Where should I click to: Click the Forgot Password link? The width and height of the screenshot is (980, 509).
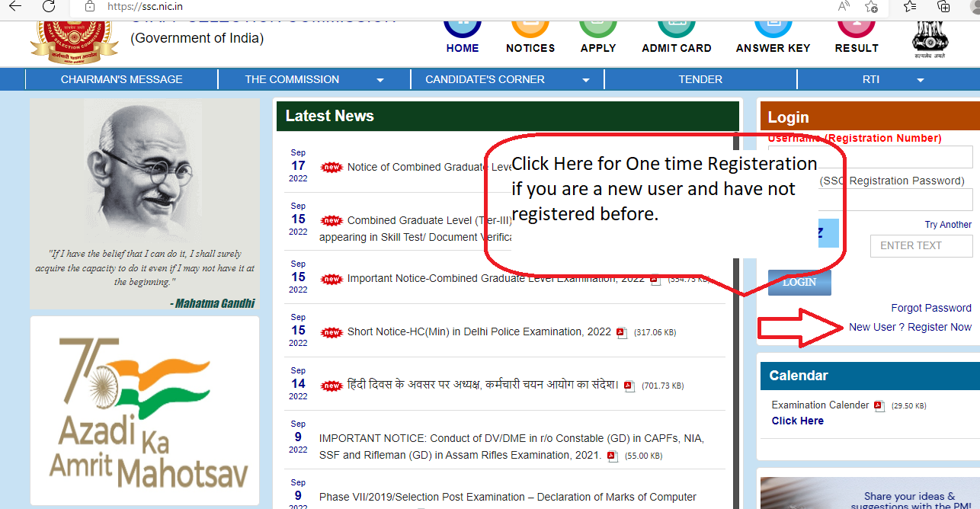(930, 308)
